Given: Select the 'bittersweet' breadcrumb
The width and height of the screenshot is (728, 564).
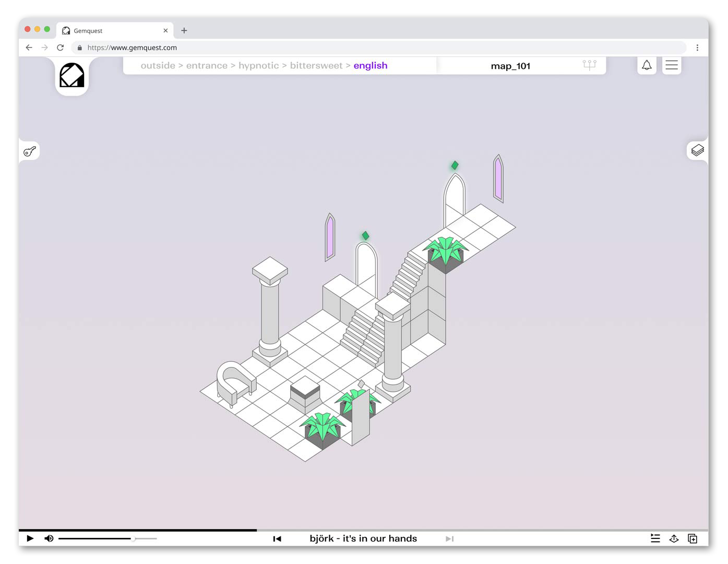Looking at the screenshot, I should (316, 66).
